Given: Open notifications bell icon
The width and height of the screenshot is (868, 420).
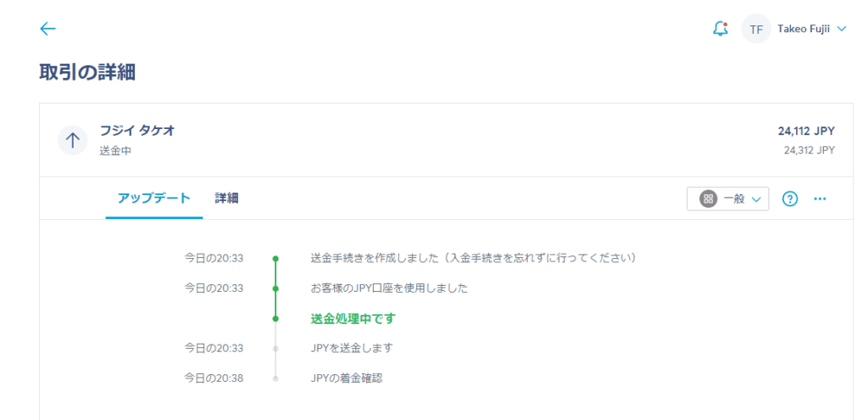Looking at the screenshot, I should 721,29.
